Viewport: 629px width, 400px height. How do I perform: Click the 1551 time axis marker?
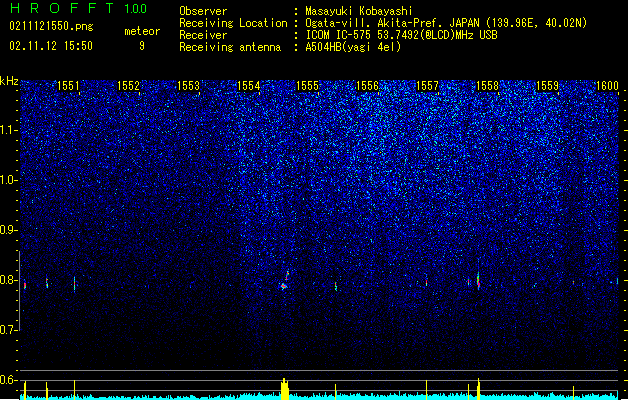tap(68, 85)
